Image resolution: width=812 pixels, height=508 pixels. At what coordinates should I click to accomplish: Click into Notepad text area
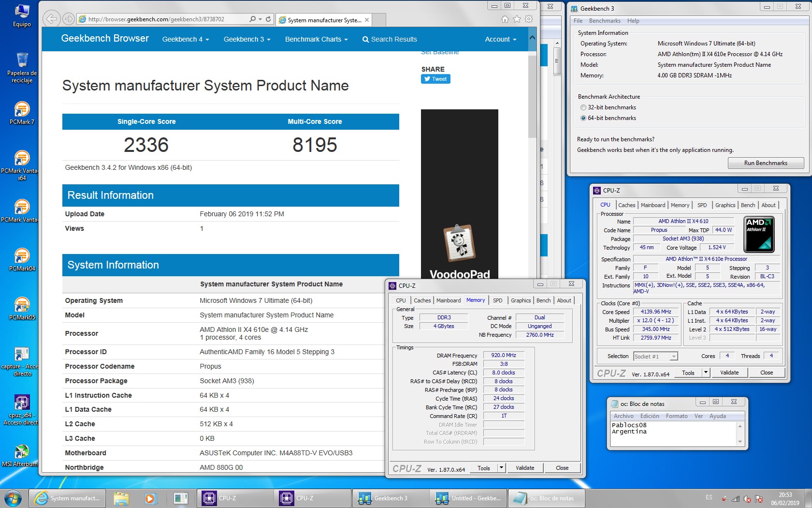click(x=673, y=433)
